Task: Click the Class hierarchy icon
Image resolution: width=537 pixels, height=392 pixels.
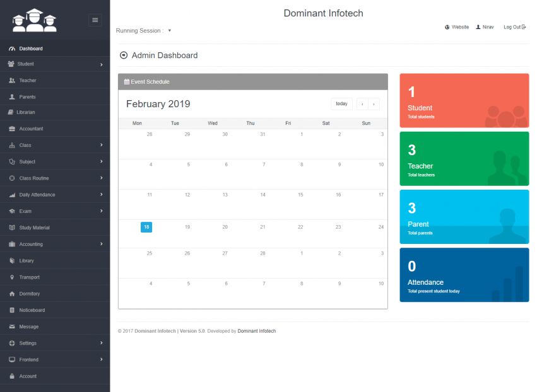Action: click(12, 145)
